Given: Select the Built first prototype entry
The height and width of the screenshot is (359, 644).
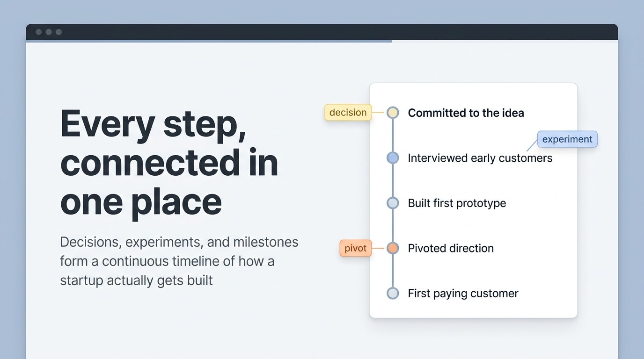Looking at the screenshot, I should 457,203.
